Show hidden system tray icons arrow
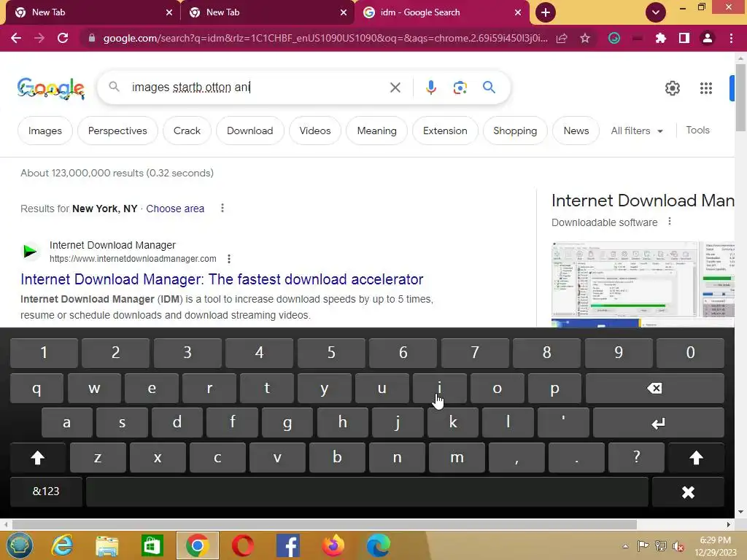 point(625,546)
